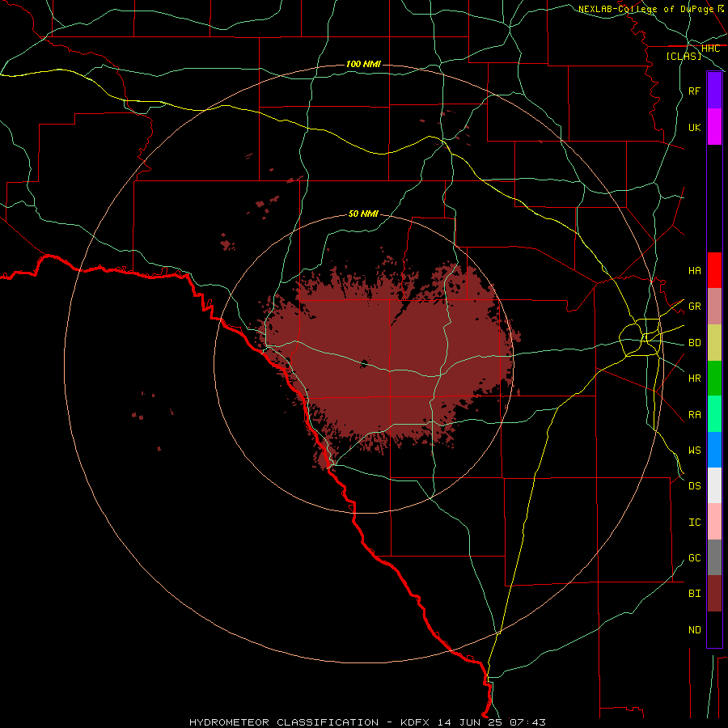Image resolution: width=728 pixels, height=728 pixels.
Task: Select the BI dark red legend swatch
Action: coord(714,594)
